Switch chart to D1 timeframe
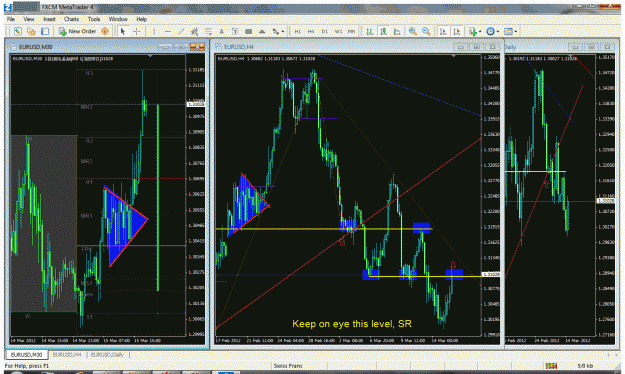Screen dimensions: 625x374 click(324, 31)
